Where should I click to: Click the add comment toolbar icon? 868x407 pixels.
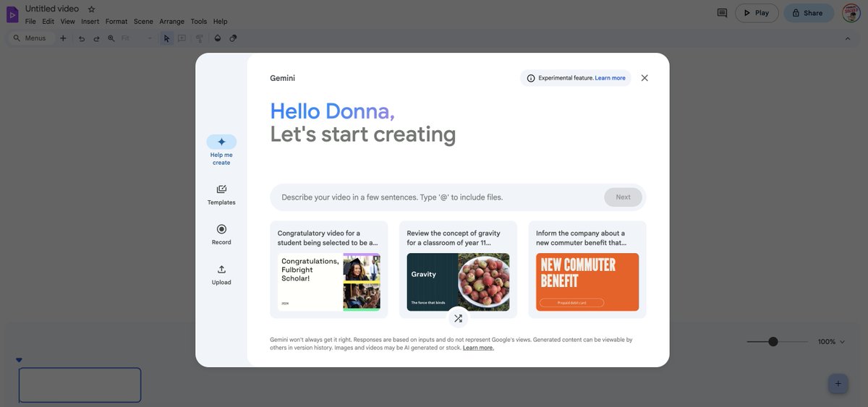pos(182,38)
